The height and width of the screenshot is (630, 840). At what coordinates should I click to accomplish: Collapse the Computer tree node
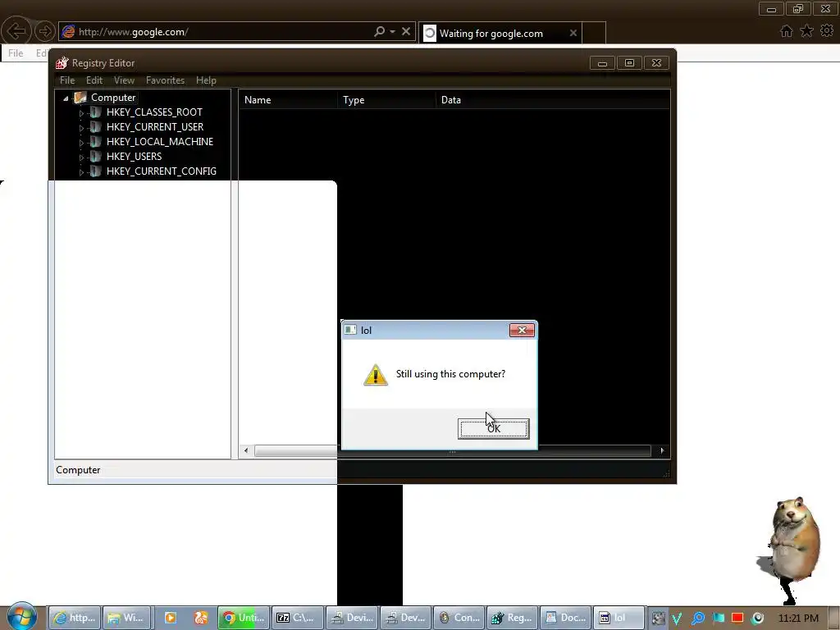coord(66,98)
